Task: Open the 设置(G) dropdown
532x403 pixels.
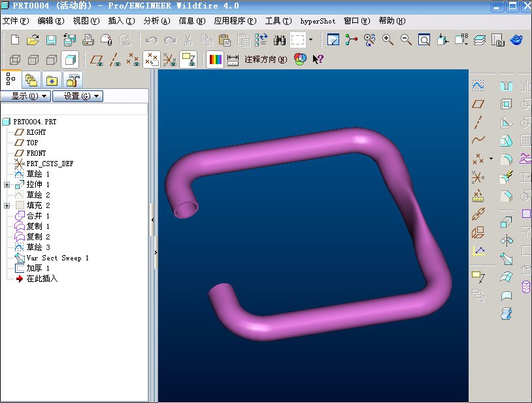Action: point(78,96)
